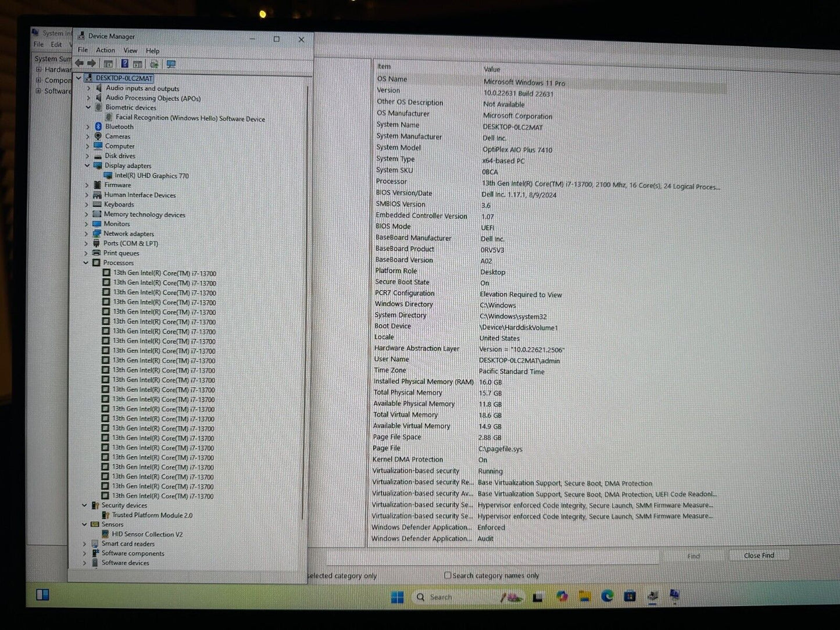Click the monitor icon in Device Manager toolbar

171,64
